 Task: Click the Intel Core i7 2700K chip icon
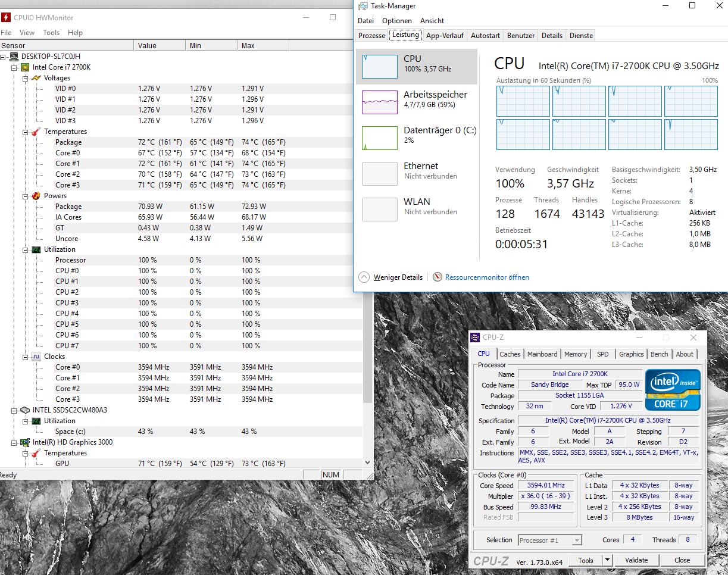[25, 67]
